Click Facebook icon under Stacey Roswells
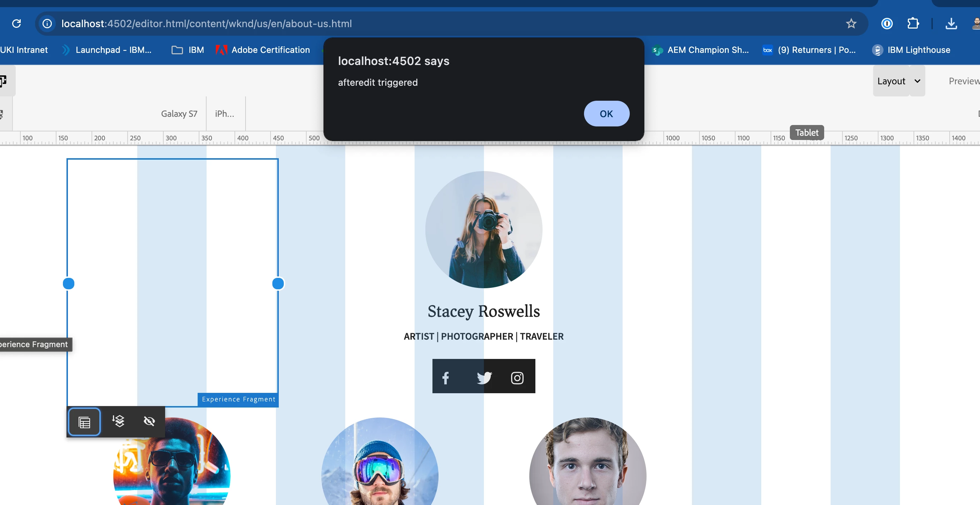 tap(445, 377)
